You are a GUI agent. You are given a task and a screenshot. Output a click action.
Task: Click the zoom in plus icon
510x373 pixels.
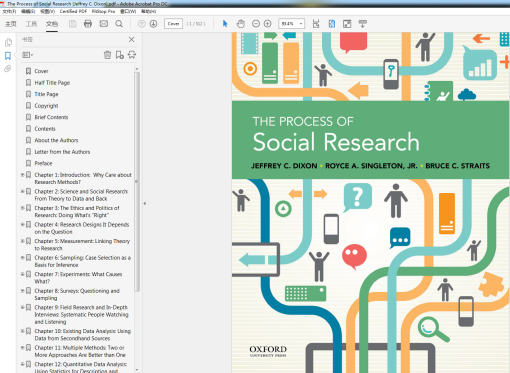[x=268, y=24]
